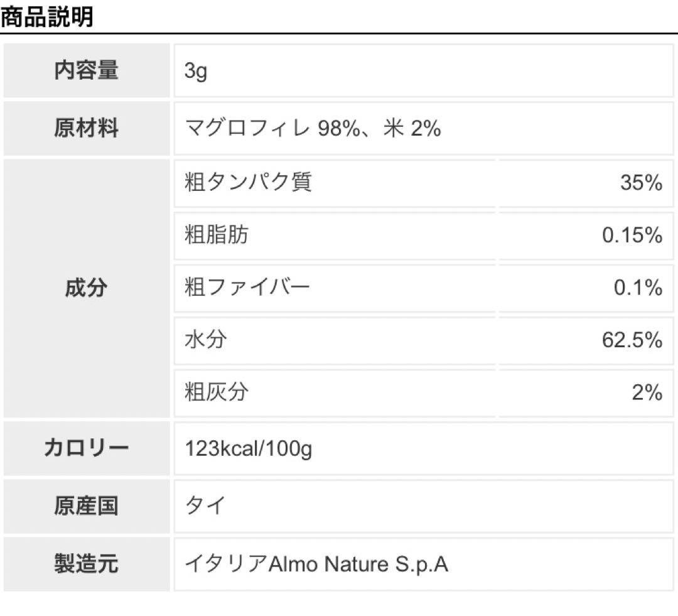Viewport: 678px width, 616px height.
Task: Click the 0.1% fiber value
Action: pyautogui.click(x=638, y=288)
